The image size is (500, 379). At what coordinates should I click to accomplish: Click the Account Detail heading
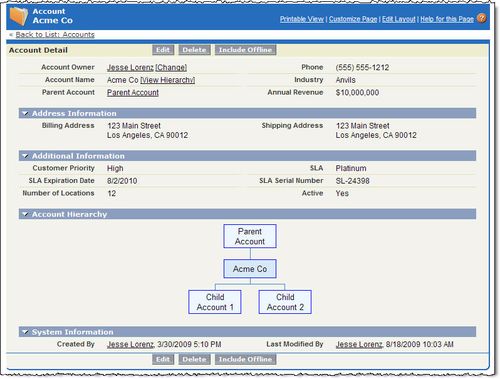pos(38,50)
